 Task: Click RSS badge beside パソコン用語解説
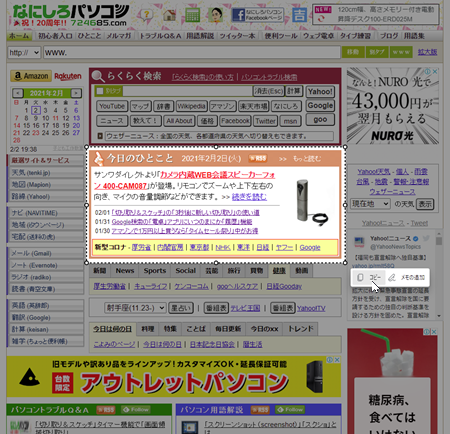260,410
